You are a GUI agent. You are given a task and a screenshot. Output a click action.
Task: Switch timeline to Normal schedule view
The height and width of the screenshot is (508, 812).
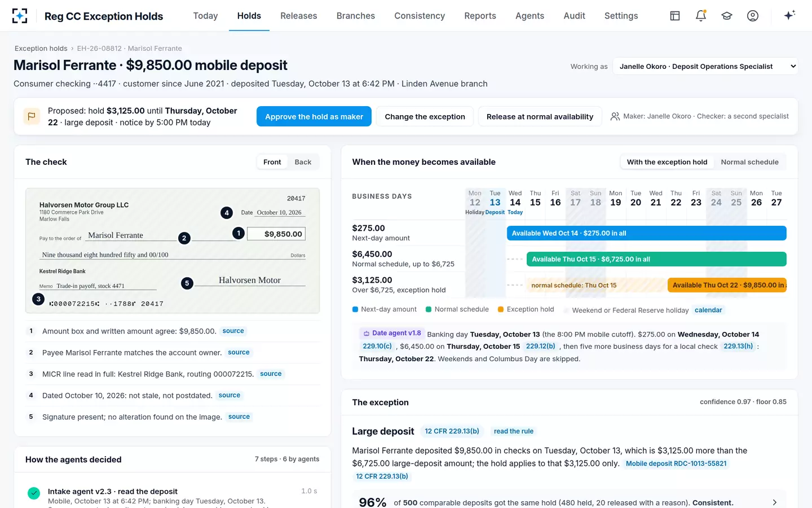tap(749, 162)
